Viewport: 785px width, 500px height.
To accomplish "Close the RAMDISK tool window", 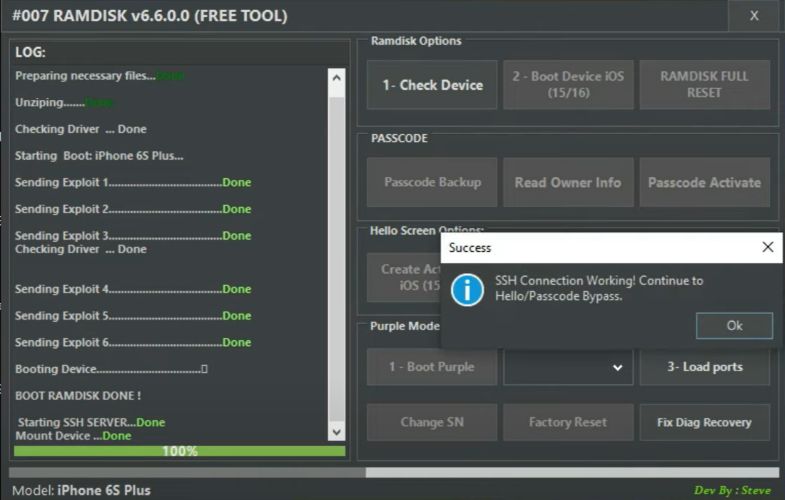I will click(754, 15).
